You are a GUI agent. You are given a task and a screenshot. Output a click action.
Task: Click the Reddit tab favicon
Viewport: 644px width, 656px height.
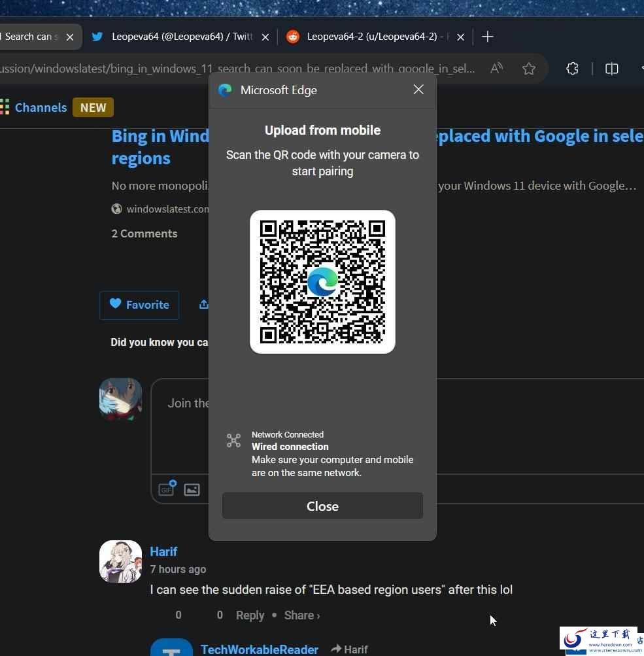(x=293, y=37)
